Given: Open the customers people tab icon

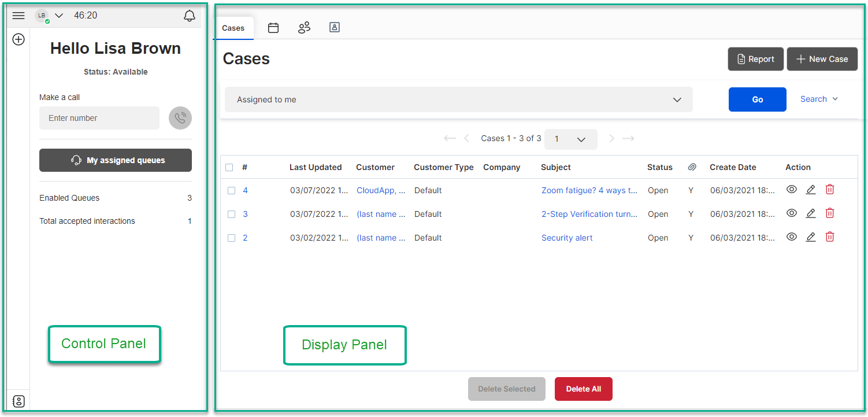Looking at the screenshot, I should point(304,27).
